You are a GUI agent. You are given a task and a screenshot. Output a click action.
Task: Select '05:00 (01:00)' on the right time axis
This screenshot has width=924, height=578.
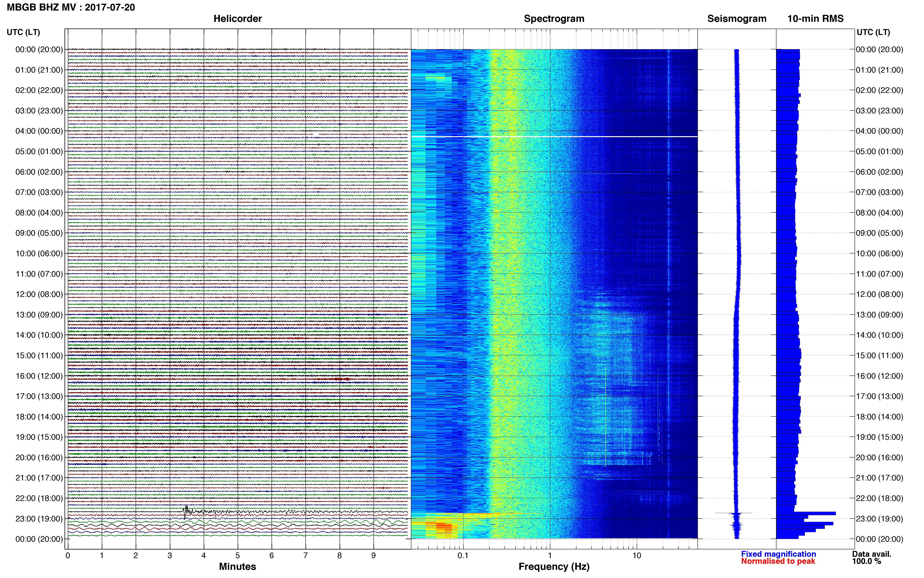pos(879,151)
